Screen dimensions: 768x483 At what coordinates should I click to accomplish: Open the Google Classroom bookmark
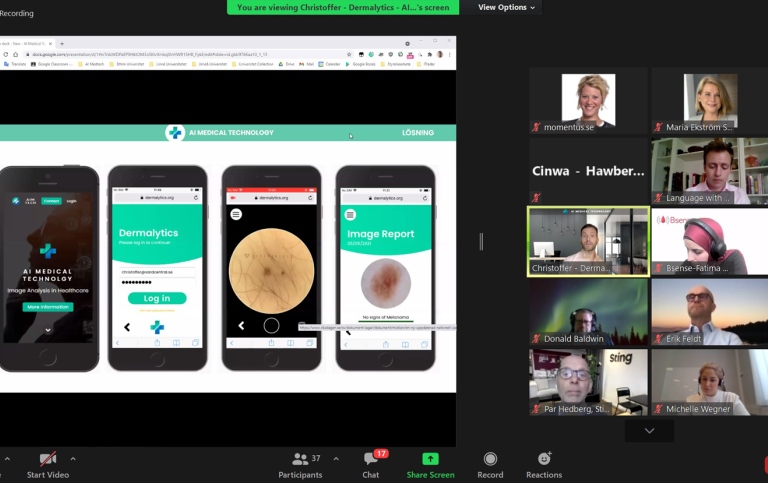pyautogui.click(x=51, y=64)
